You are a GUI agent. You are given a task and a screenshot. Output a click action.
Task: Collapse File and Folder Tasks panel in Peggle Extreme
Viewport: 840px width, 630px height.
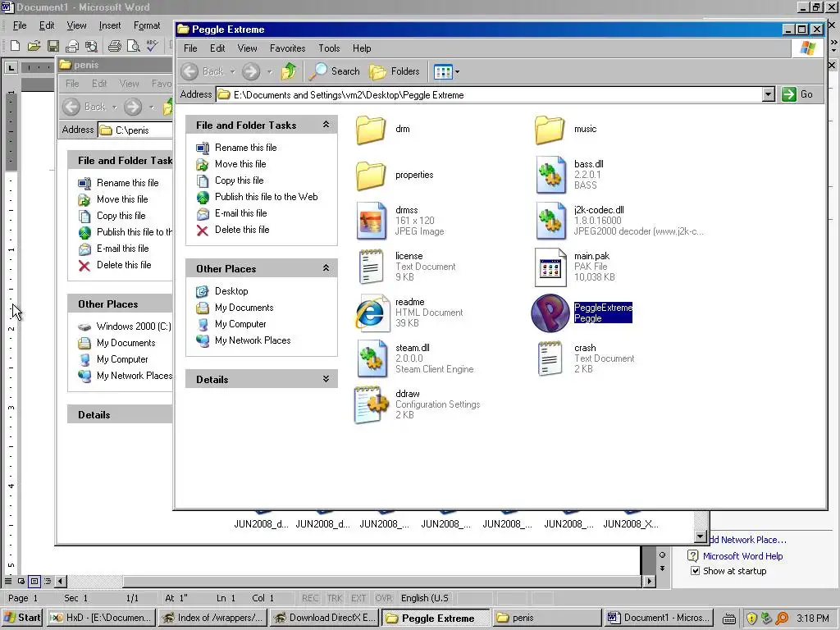tap(326, 125)
